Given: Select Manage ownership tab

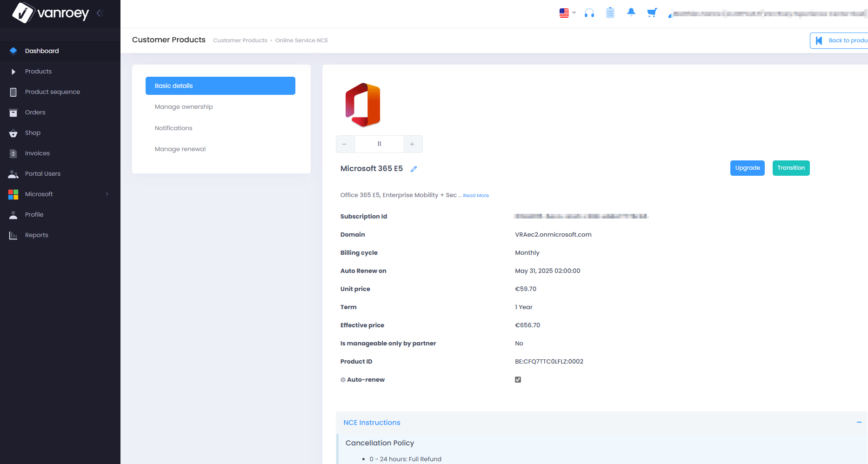Looking at the screenshot, I should pyautogui.click(x=220, y=107).
